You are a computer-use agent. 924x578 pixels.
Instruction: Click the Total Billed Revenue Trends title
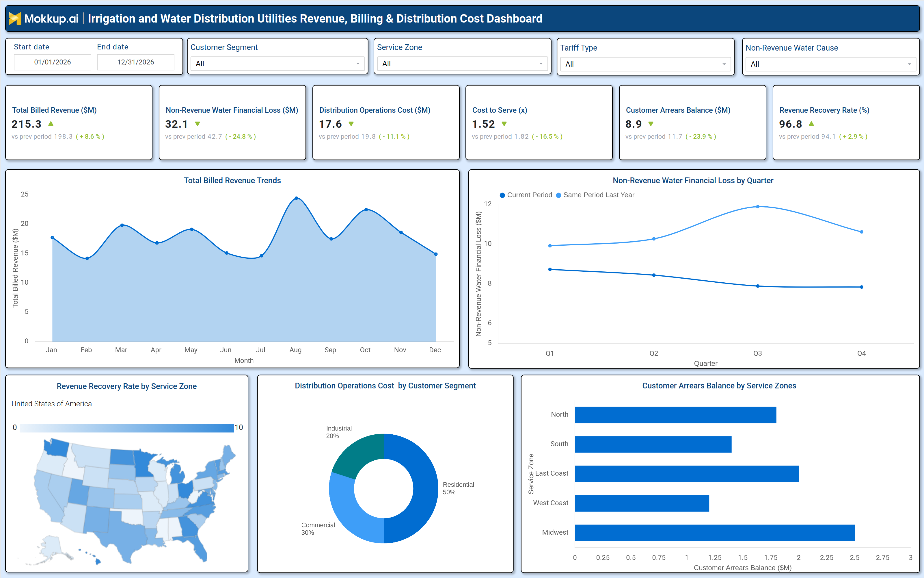click(232, 180)
